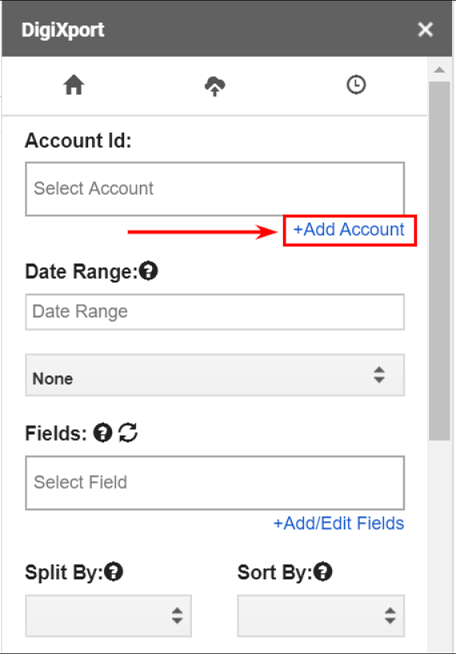Open the Split By dropdown
Image resolution: width=456 pixels, height=654 pixels.
(x=108, y=616)
